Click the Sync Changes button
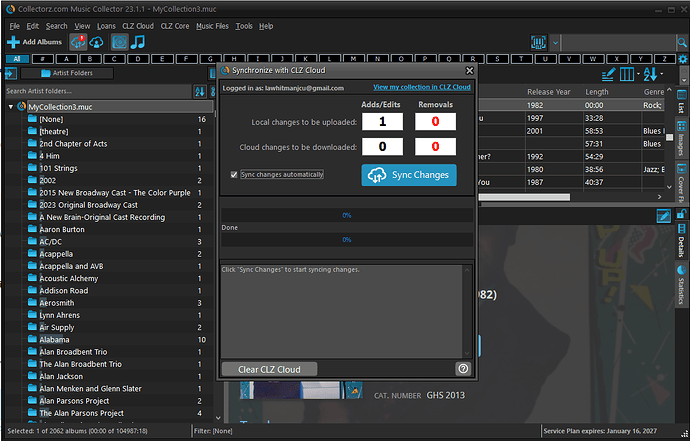Viewport: 690px width, 441px height. [409, 175]
